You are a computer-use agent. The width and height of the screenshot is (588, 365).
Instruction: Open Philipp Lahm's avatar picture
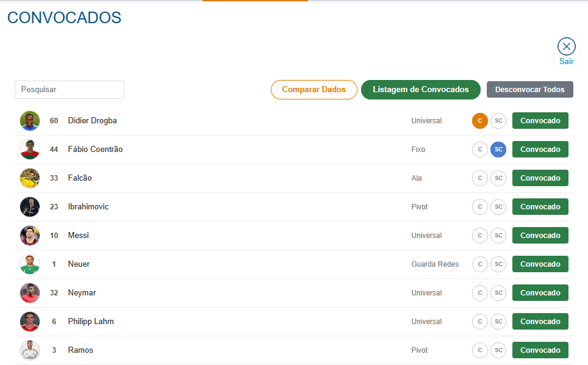coord(30,322)
